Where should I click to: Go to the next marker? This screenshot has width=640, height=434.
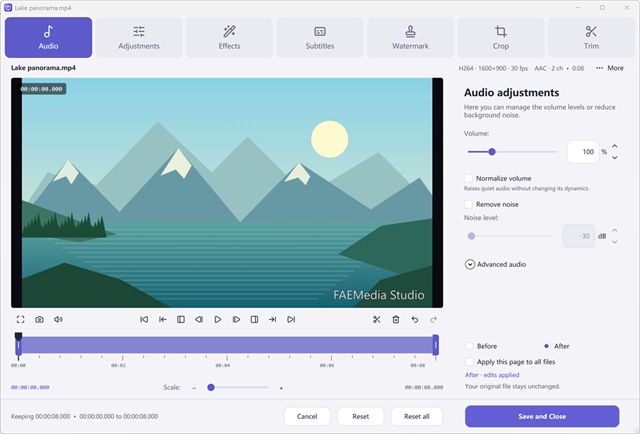pos(273,320)
